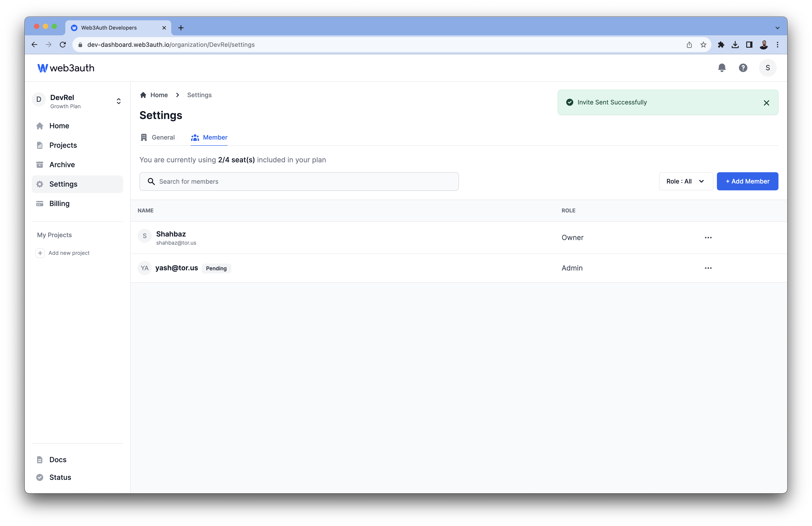
Task: Click the + Add Member button
Action: click(x=747, y=181)
